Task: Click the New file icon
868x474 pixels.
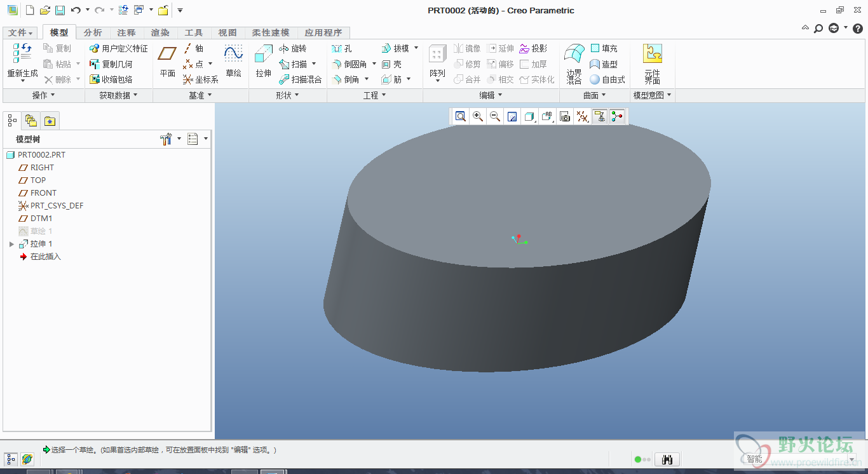Action: click(29, 10)
